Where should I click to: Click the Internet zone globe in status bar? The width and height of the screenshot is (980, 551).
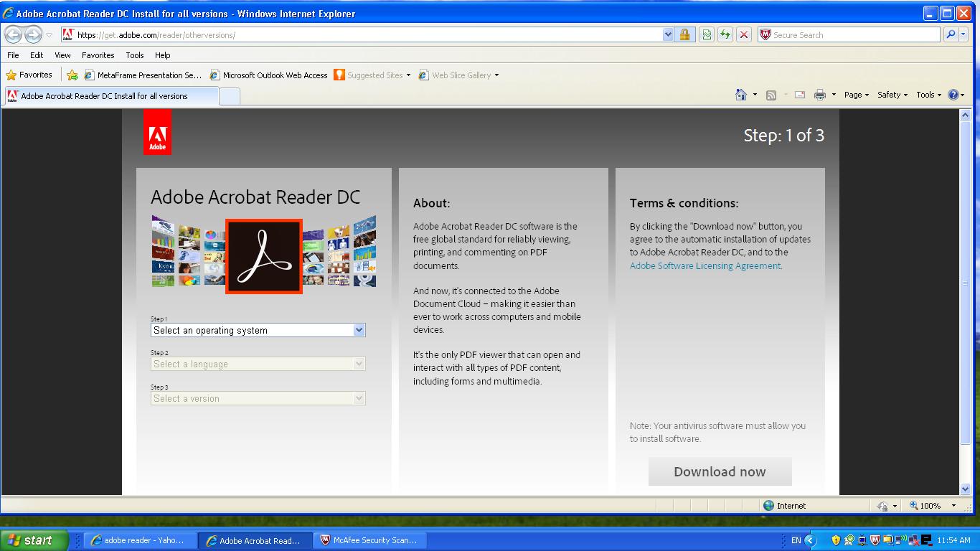pyautogui.click(x=769, y=506)
